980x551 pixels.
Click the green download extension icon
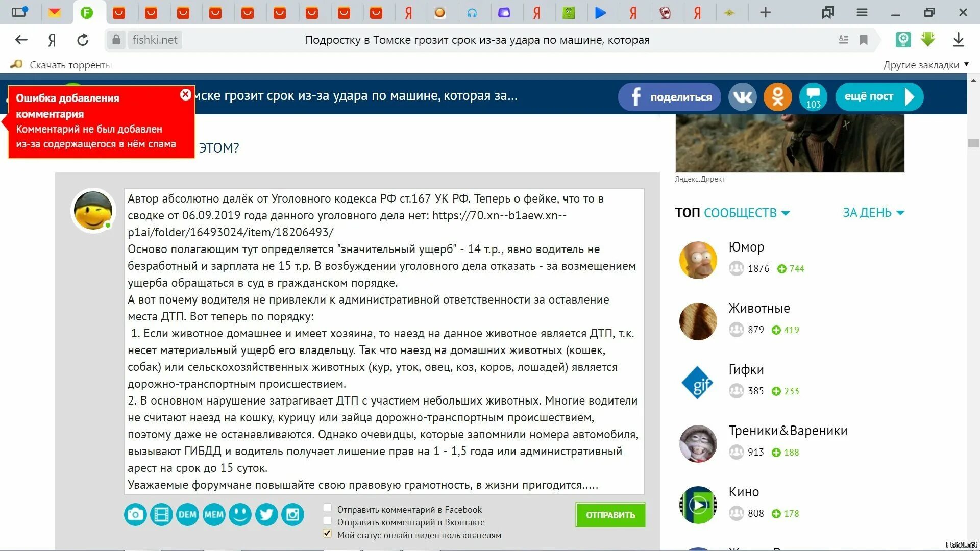928,40
